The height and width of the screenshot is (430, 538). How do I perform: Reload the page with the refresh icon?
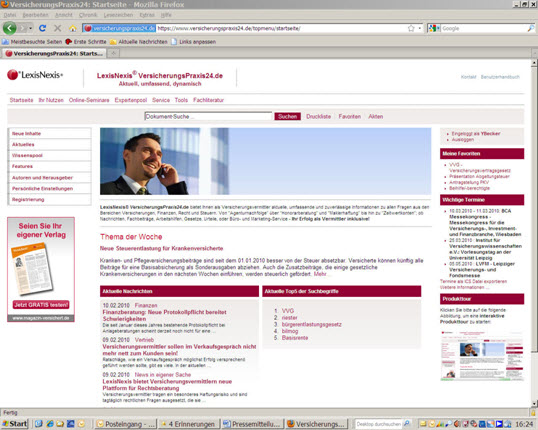[42, 28]
